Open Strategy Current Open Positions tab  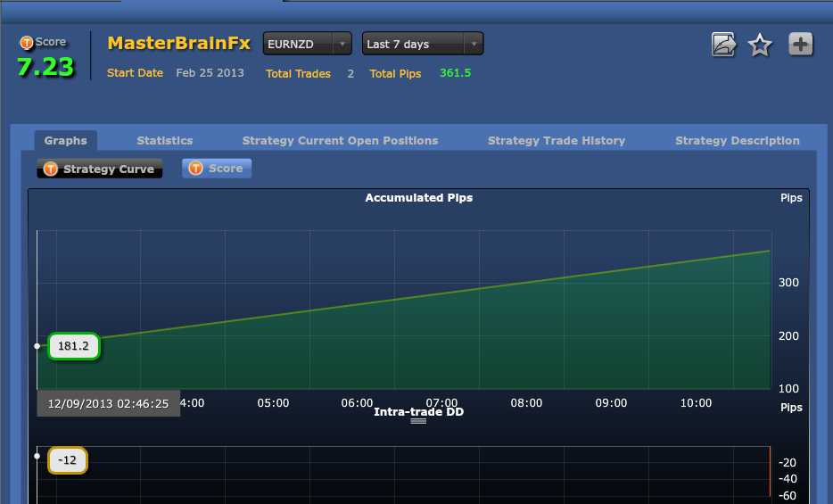[340, 141]
